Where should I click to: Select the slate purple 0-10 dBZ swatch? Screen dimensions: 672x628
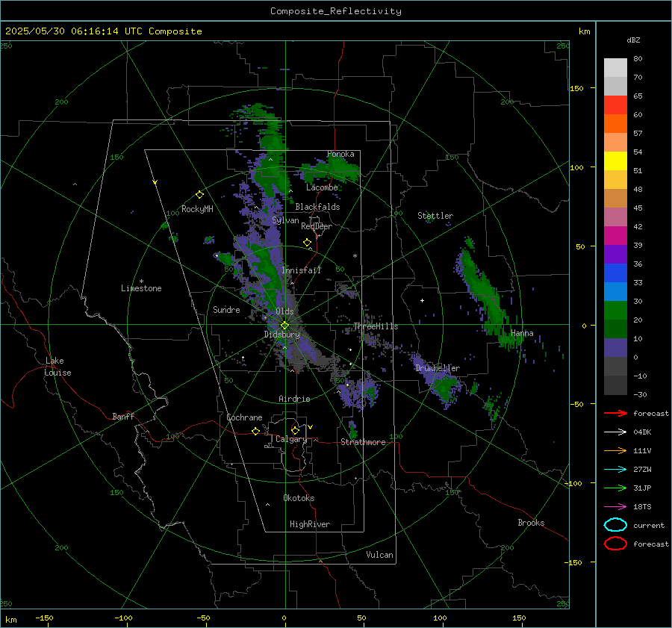615,347
